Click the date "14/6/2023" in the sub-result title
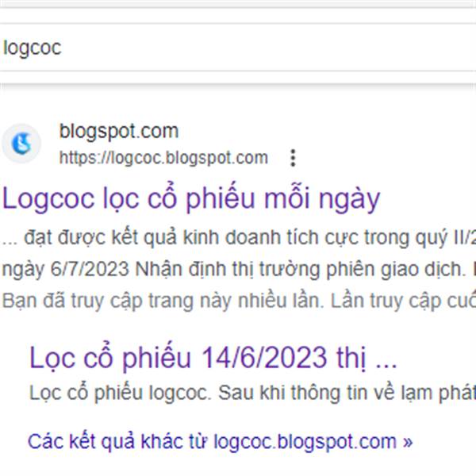Image resolution: width=476 pixels, height=476 pixels. coord(264,357)
